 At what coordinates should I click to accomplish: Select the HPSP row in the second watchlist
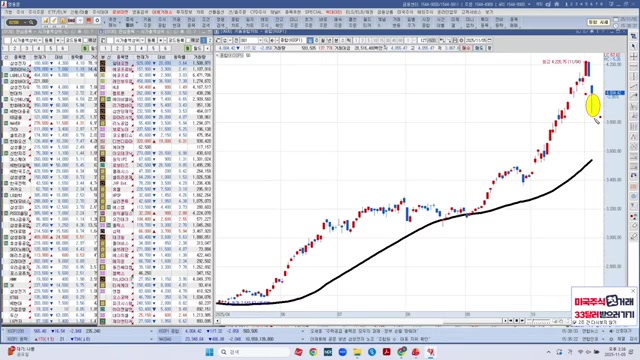click(x=157, y=195)
